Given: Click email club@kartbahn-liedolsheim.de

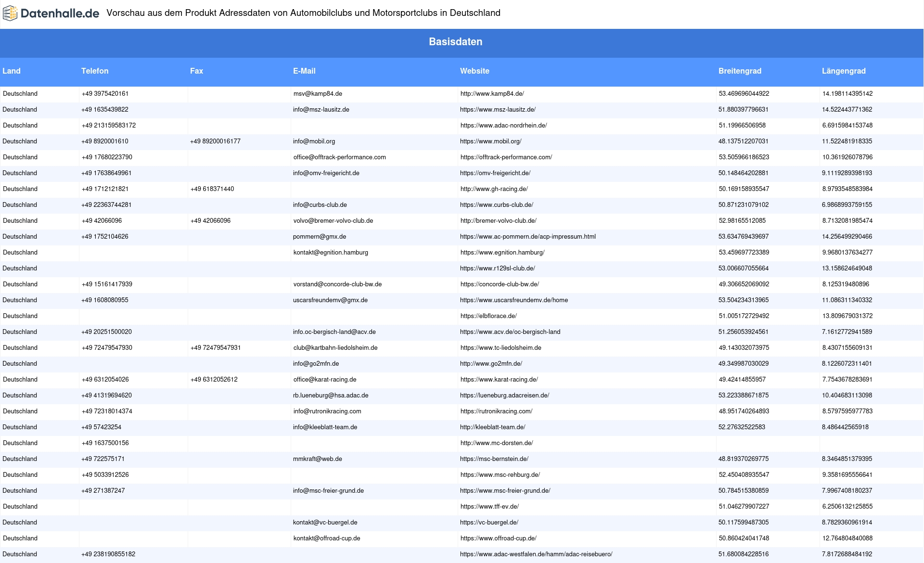Looking at the screenshot, I should 335,348.
